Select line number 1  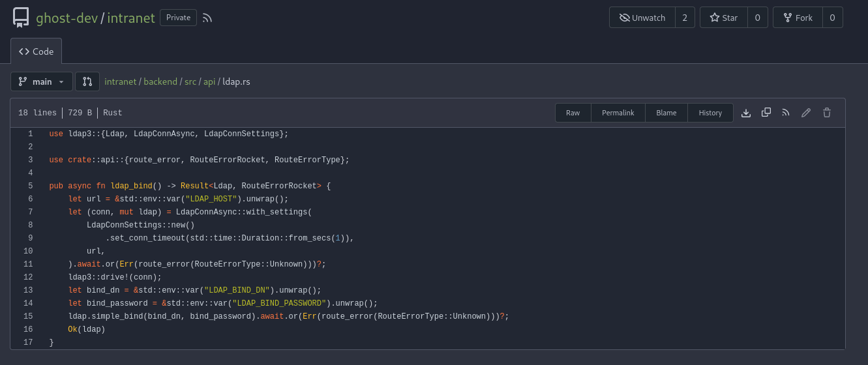pos(30,134)
